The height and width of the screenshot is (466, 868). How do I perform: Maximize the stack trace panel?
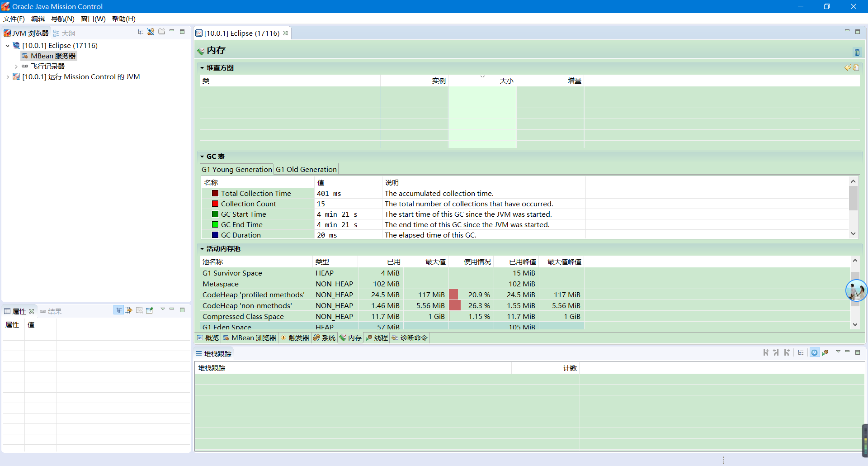tap(858, 352)
